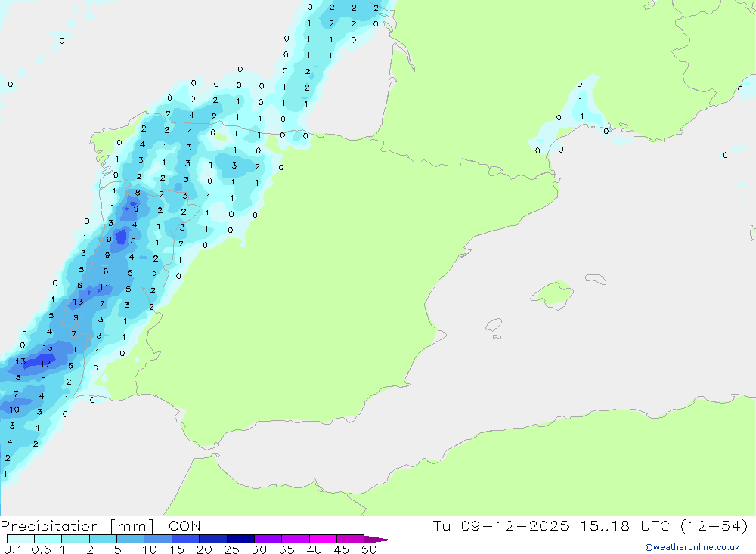Select the 5–10 mm legend color box
The width and height of the screenshot is (756, 554).
click(x=131, y=539)
